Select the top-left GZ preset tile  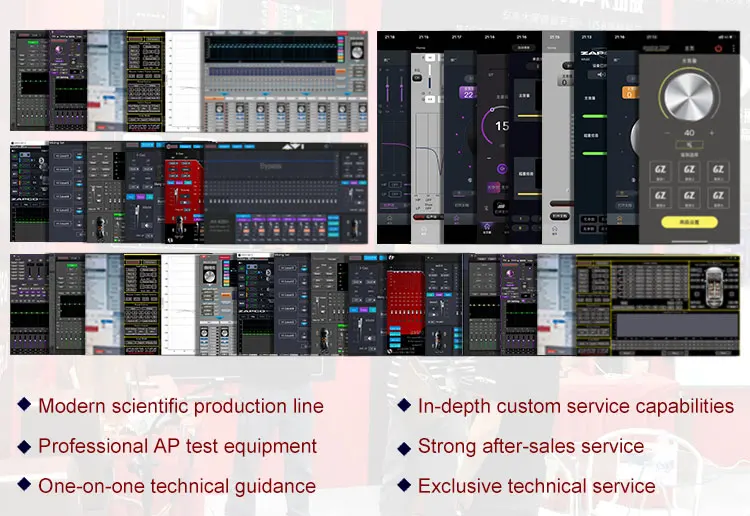(x=660, y=170)
